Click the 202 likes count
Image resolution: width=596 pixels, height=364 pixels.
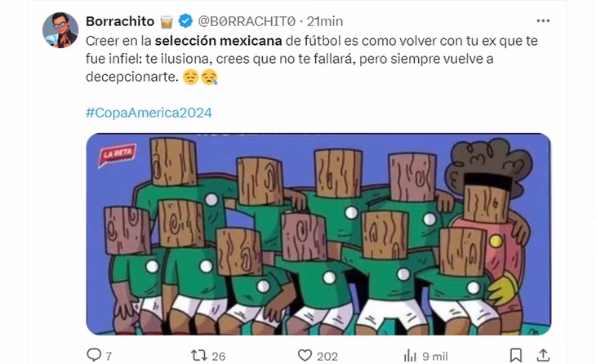[327, 357]
